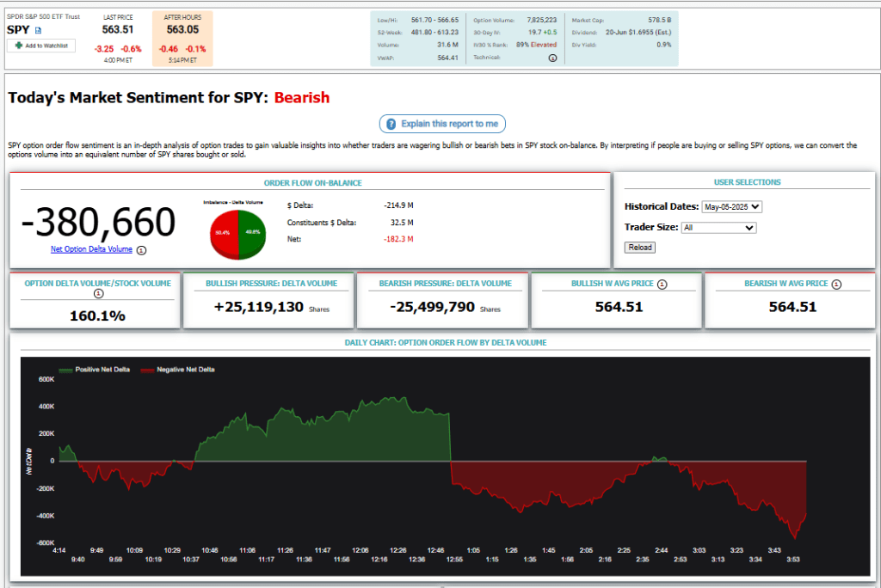Click the Net value -182.3 M
The height and width of the screenshot is (588, 881).
tap(398, 239)
